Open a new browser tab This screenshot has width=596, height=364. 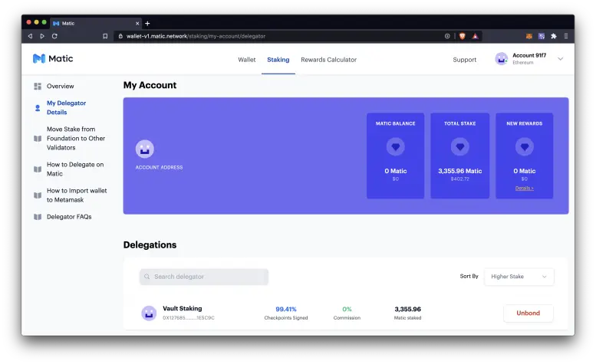tap(147, 24)
